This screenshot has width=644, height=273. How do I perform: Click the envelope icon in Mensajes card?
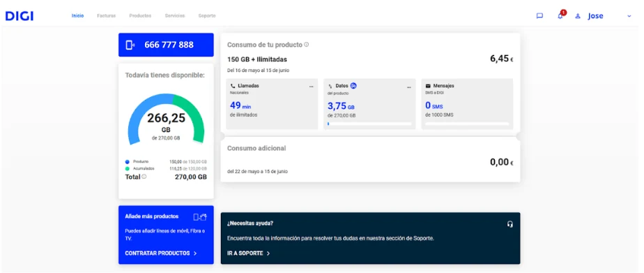[x=428, y=86]
